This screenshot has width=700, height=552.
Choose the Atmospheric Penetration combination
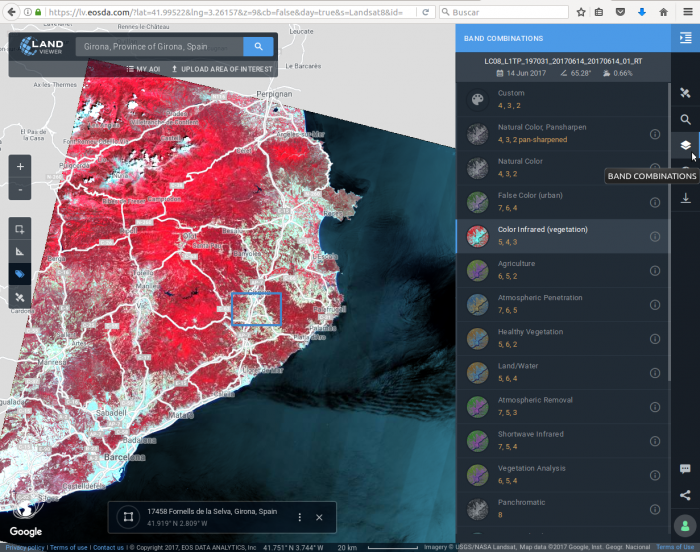tap(563, 304)
